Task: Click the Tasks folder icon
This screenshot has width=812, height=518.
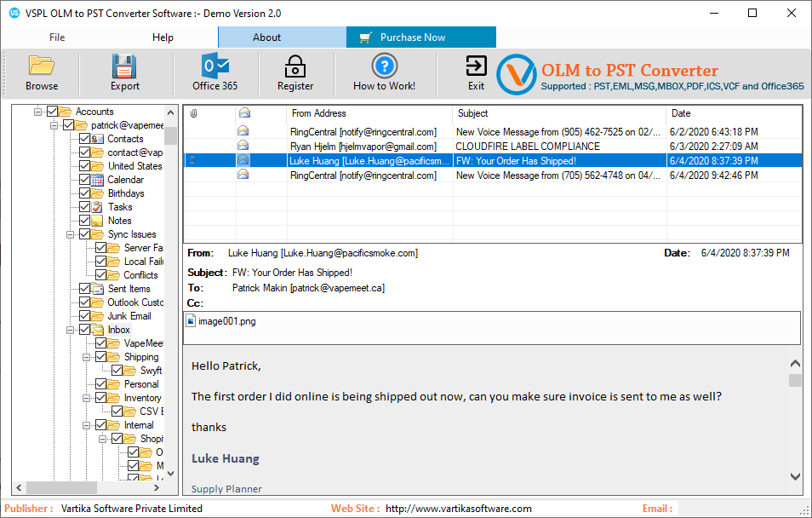Action: tap(97, 207)
